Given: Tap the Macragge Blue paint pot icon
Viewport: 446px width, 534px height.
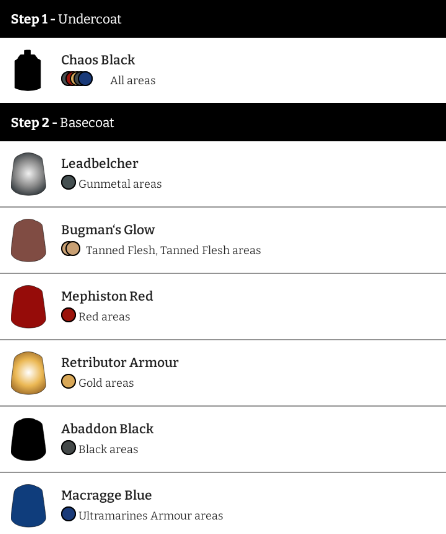Looking at the screenshot, I should pyautogui.click(x=29, y=506).
